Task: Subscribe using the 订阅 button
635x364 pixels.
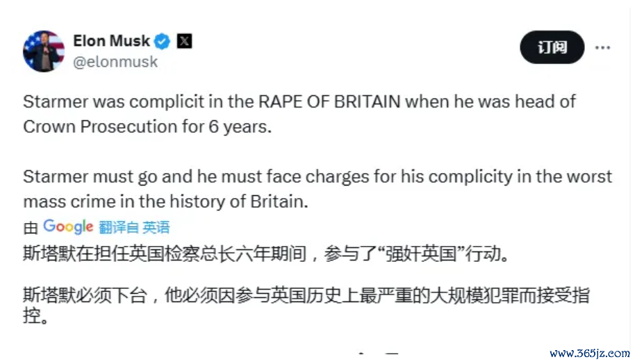Action: [x=552, y=47]
